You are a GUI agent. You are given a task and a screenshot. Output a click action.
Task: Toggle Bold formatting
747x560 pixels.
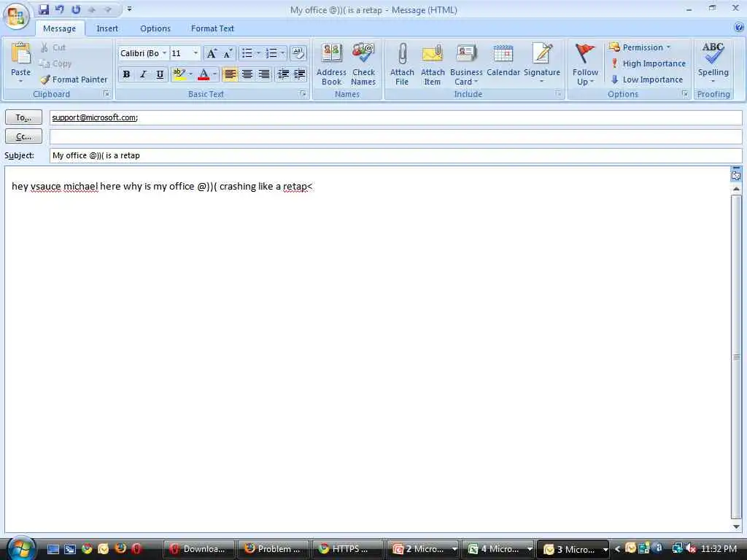coord(126,74)
